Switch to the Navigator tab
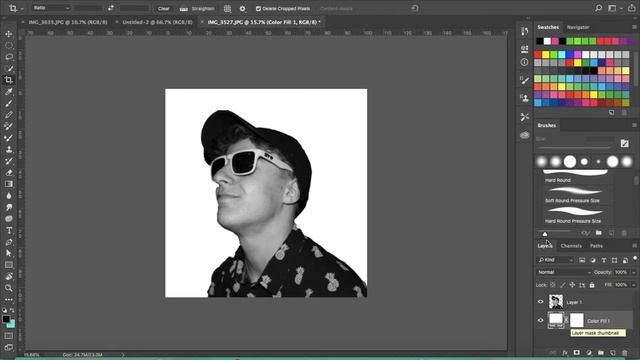640x360 pixels. coord(578,27)
